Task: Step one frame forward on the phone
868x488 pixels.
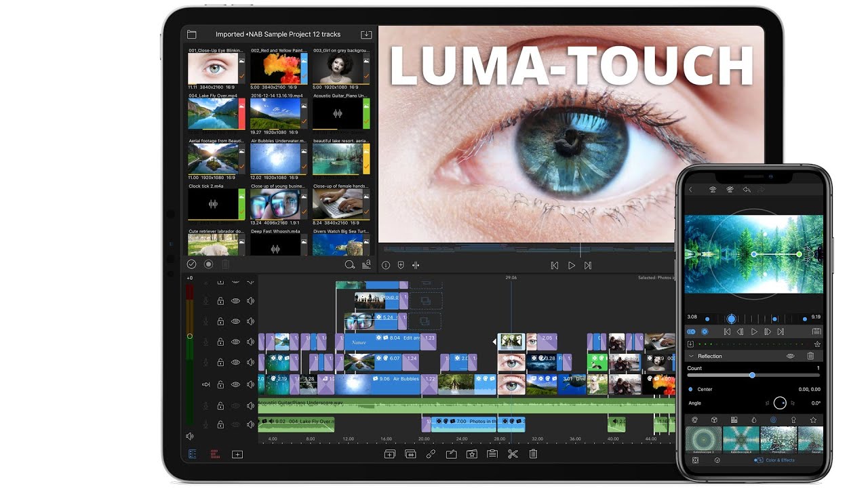Action: pyautogui.click(x=768, y=331)
